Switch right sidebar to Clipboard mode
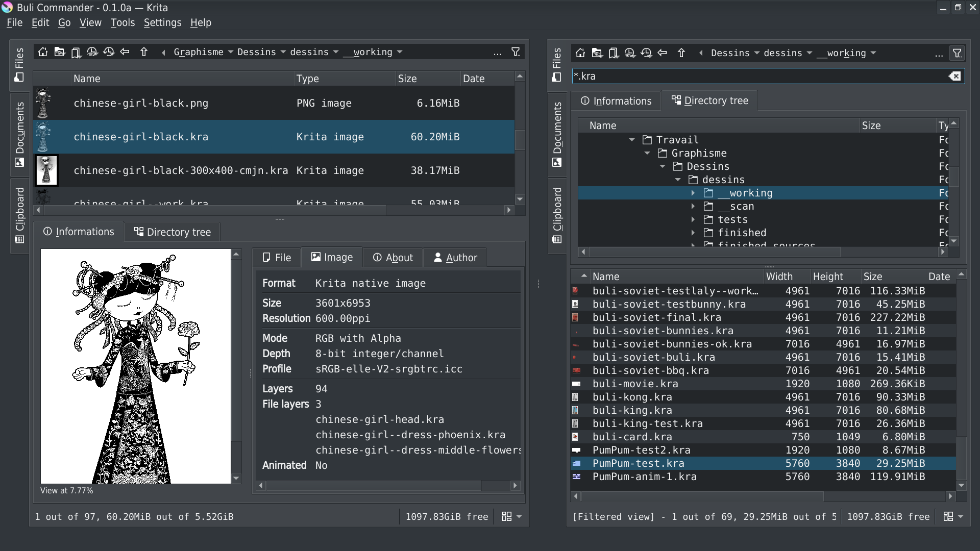Image resolution: width=980 pixels, height=551 pixels. pyautogui.click(x=557, y=214)
